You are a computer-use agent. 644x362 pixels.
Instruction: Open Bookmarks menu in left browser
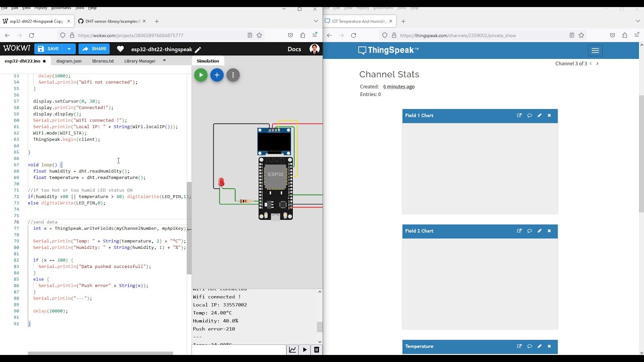click(x=61, y=8)
